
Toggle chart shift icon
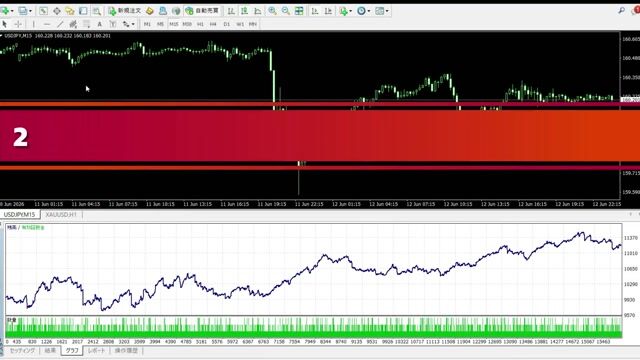coord(328,11)
